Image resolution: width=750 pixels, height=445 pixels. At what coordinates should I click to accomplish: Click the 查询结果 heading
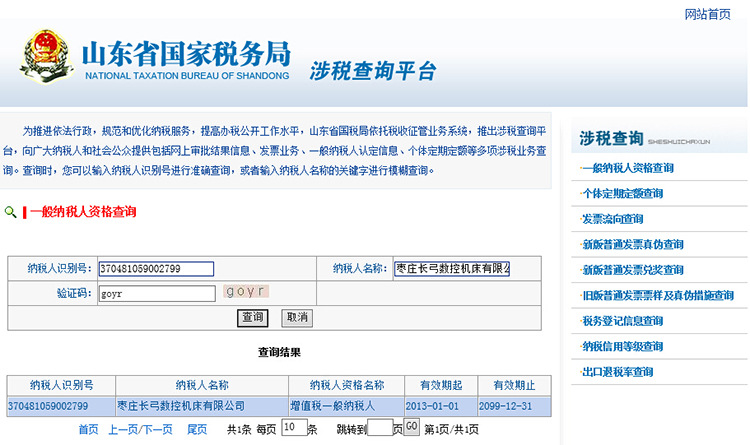click(x=279, y=353)
